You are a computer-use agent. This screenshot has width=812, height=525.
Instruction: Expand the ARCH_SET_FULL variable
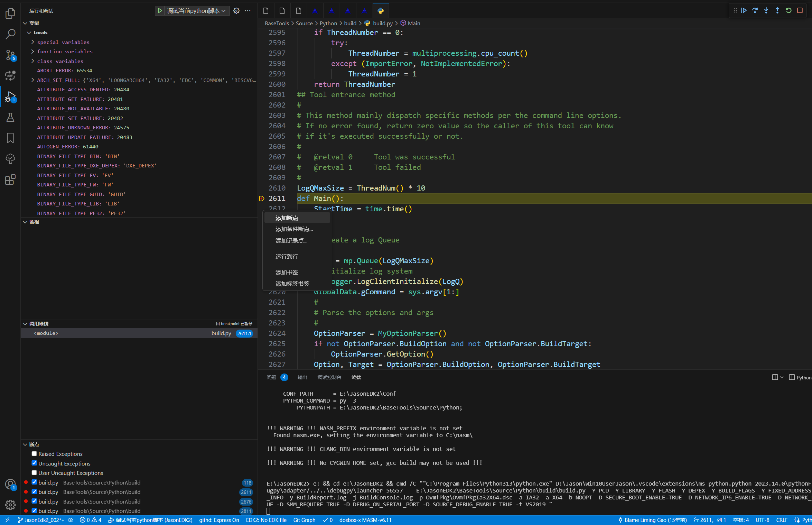click(x=32, y=80)
